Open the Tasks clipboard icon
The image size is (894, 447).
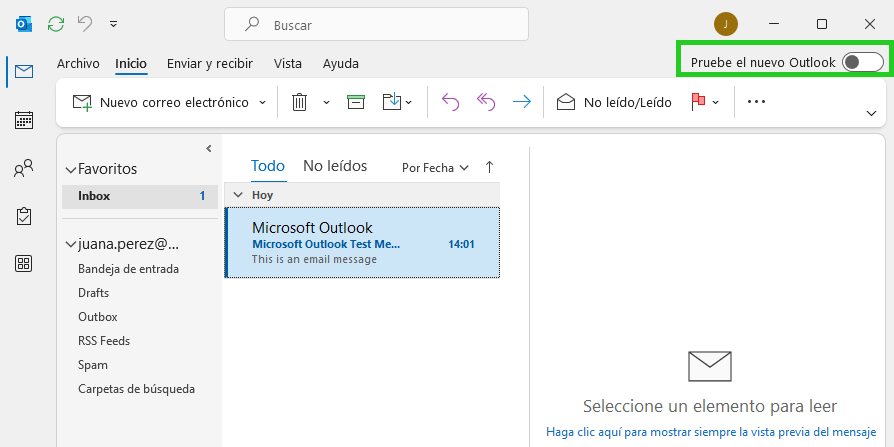tap(24, 216)
